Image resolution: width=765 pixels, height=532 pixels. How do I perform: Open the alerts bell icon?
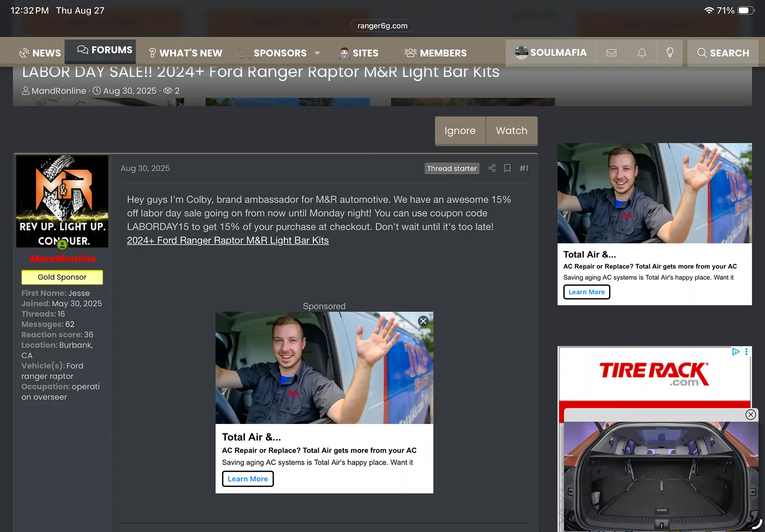[642, 53]
